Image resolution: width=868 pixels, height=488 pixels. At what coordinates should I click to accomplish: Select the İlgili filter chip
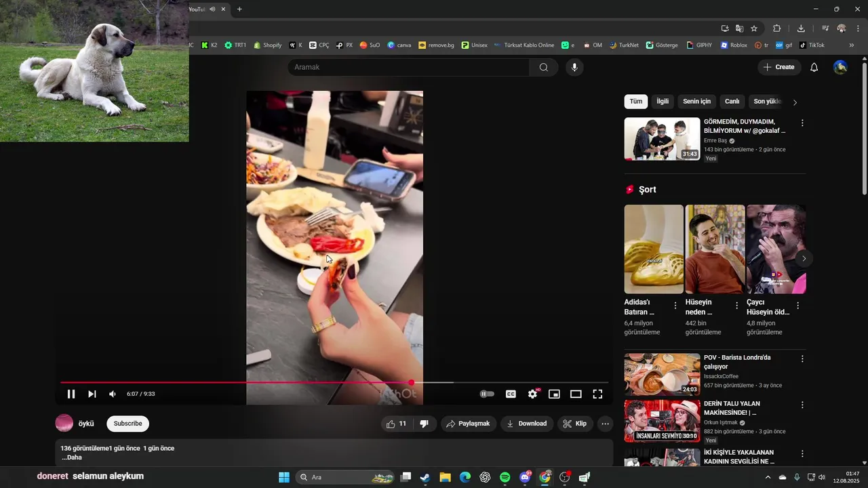[663, 102]
